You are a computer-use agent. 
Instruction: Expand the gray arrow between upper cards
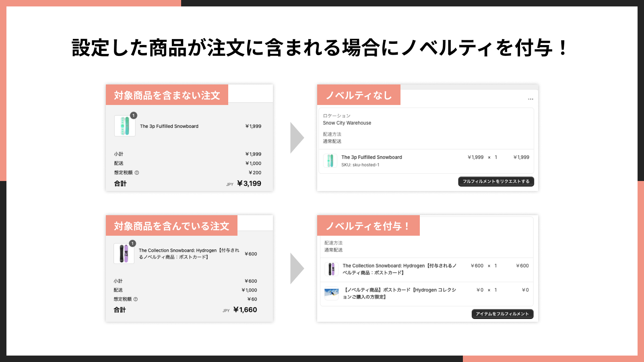click(x=296, y=137)
